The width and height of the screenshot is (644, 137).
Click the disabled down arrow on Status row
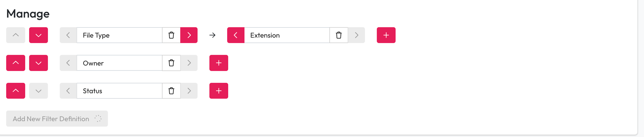tap(39, 91)
